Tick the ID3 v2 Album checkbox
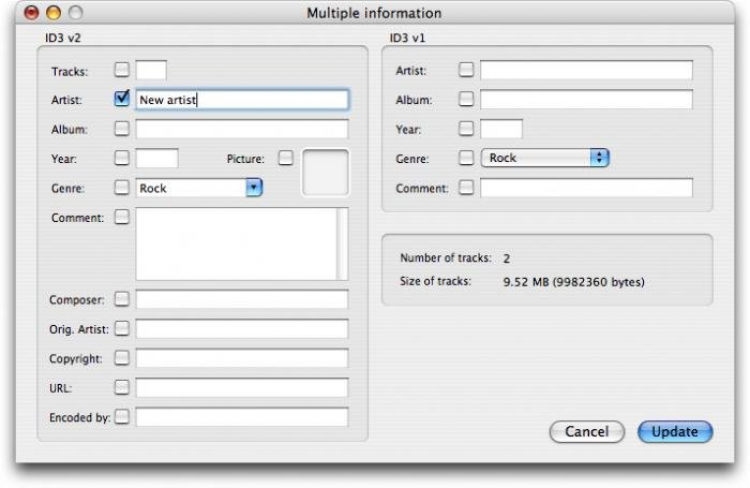This screenshot has height=488, width=750. [122, 129]
